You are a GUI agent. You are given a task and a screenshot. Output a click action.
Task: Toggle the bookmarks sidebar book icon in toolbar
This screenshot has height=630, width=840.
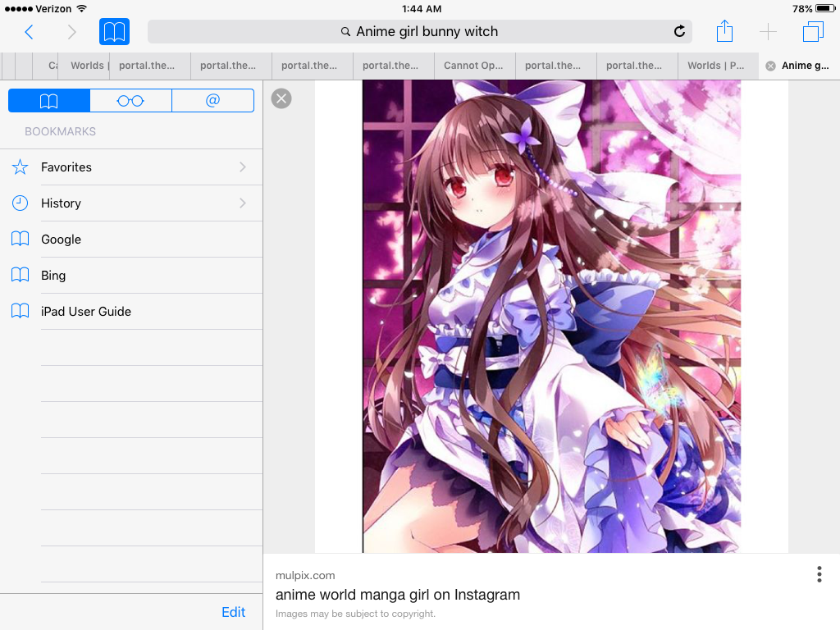coord(114,32)
